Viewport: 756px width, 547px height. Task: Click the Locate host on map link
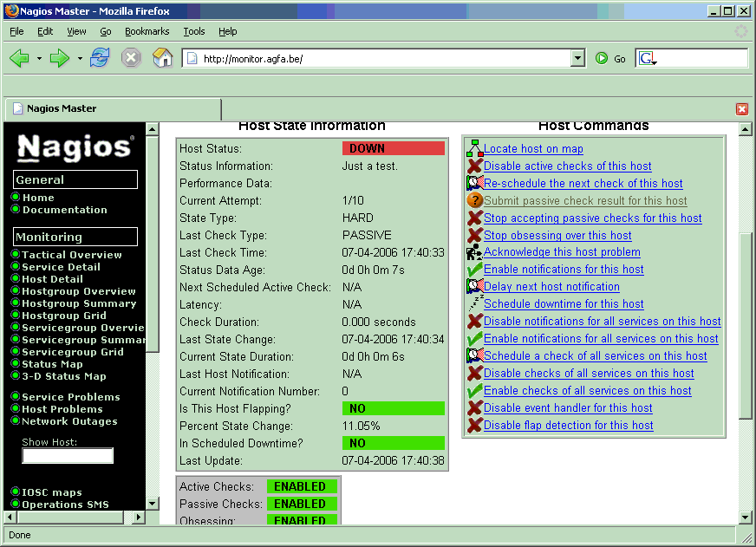point(533,148)
